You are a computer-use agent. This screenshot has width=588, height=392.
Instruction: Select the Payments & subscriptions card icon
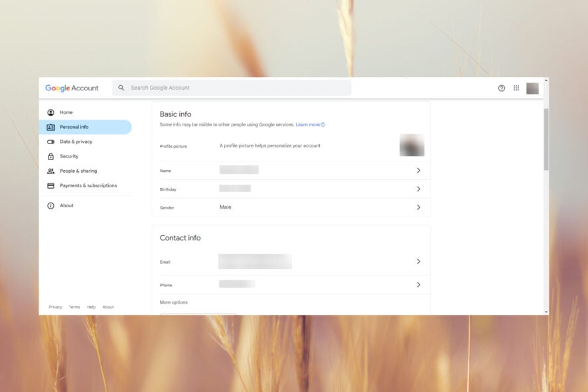pos(50,185)
